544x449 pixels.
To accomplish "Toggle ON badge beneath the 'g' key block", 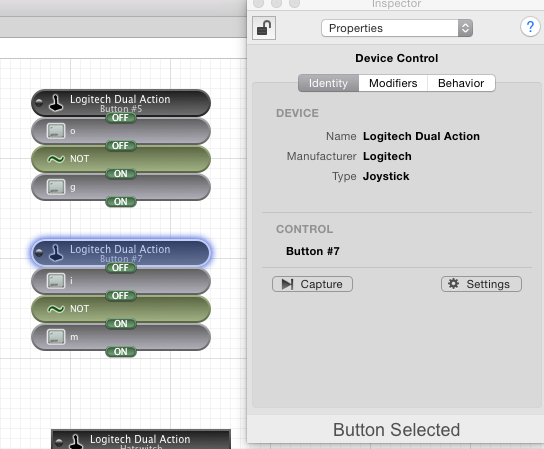I will [x=120, y=202].
